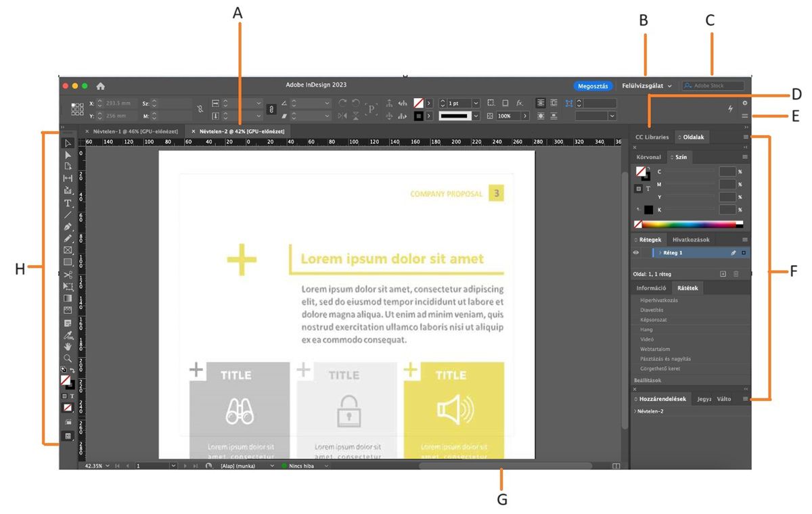Click the reference point locator grid
812x514 pixels.
coord(77,110)
